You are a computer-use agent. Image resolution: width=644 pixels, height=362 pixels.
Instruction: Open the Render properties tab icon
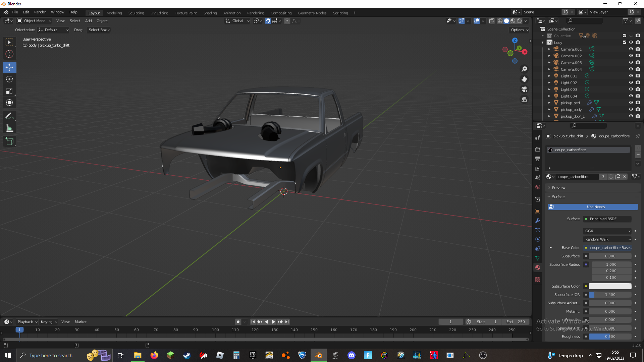[x=538, y=149]
